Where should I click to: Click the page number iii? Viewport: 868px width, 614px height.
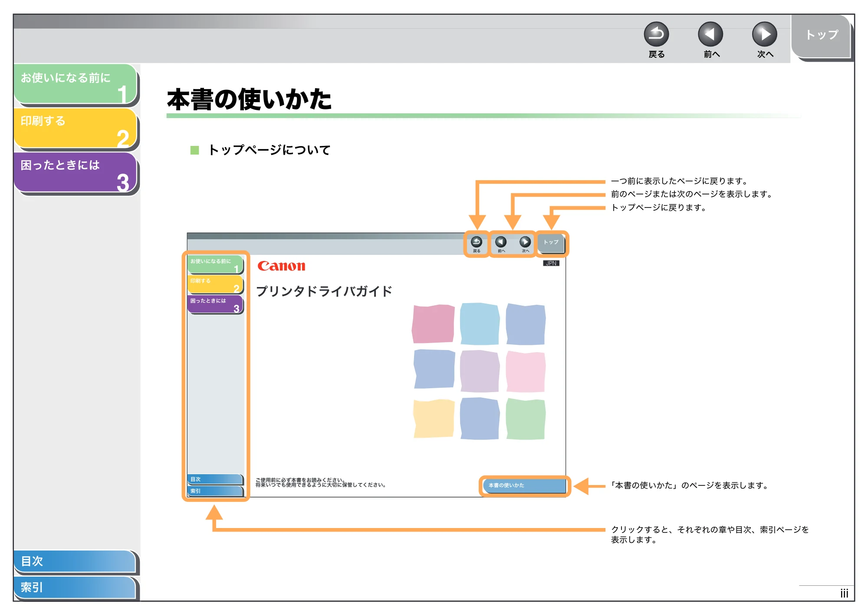pyautogui.click(x=844, y=594)
